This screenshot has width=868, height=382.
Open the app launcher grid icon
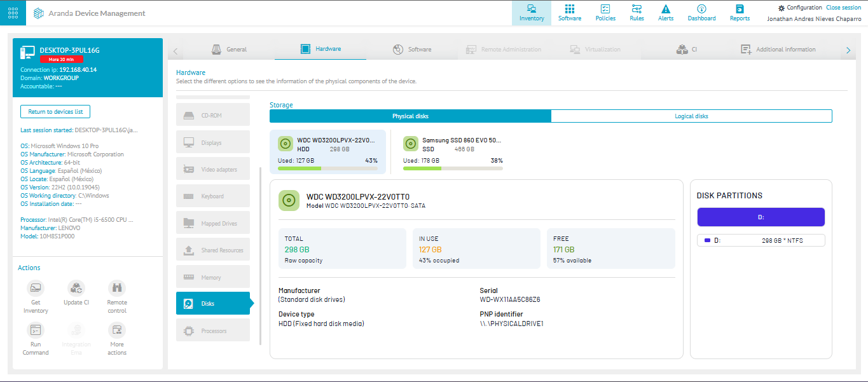coord(13,13)
